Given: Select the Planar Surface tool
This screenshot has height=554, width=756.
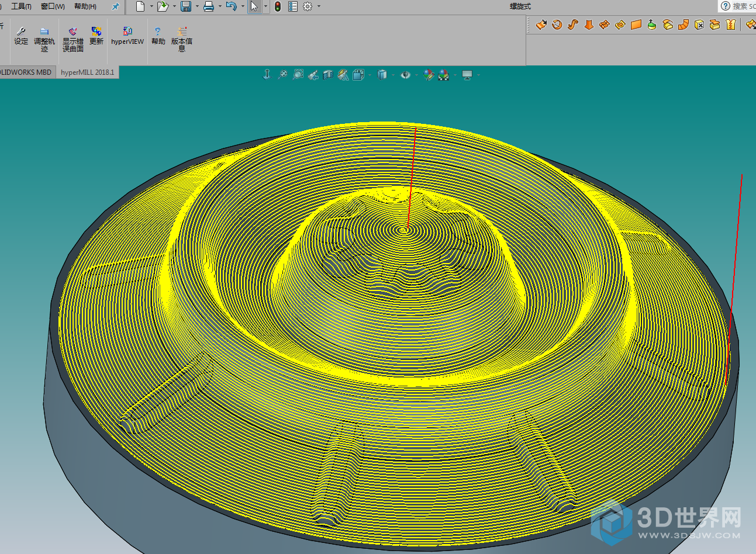Looking at the screenshot, I should coord(636,25).
